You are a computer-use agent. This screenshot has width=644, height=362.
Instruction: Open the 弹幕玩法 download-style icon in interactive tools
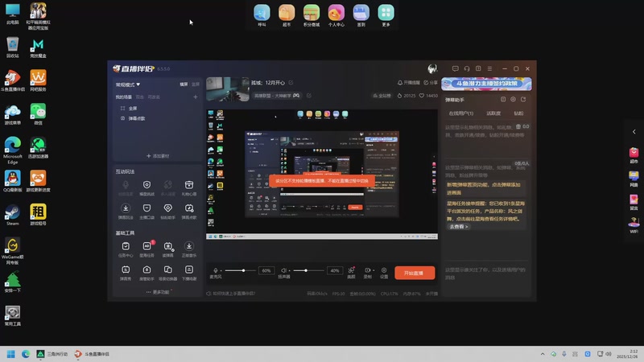click(126, 212)
